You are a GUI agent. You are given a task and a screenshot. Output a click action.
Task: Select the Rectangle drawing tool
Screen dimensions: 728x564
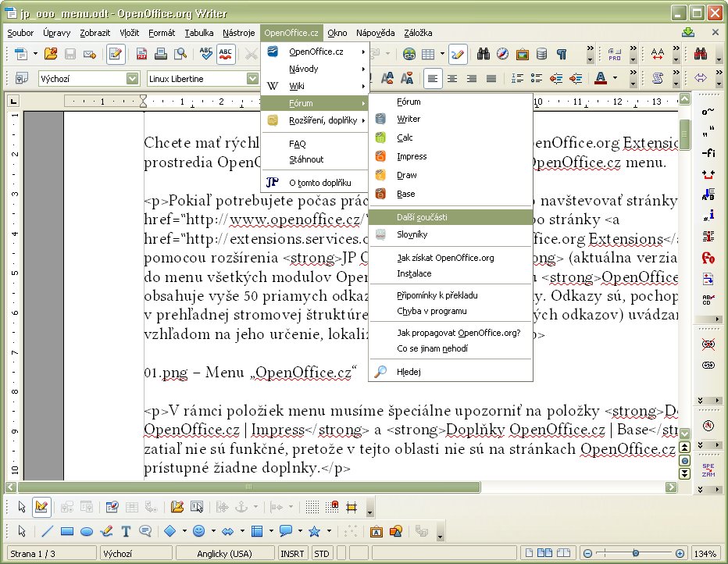(x=67, y=531)
